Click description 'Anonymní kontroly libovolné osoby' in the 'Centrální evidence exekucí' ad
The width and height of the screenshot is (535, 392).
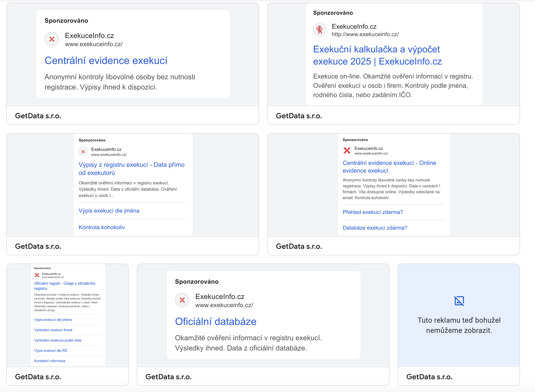pyautogui.click(x=120, y=82)
